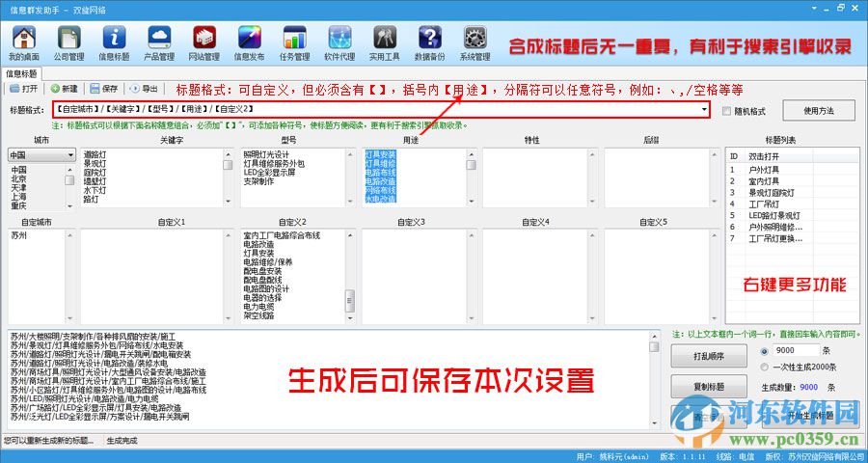Select 北京 in city list

coord(19,178)
